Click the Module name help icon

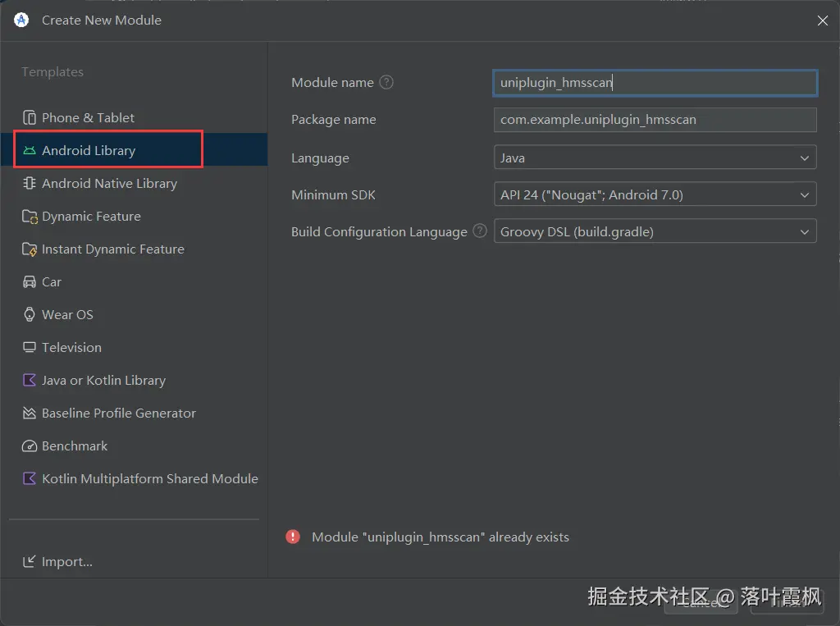[x=386, y=83]
